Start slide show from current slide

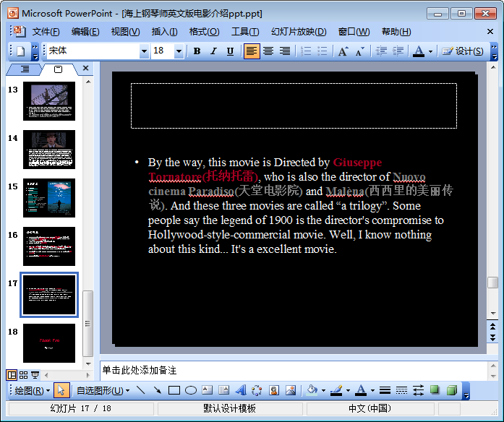pos(35,375)
